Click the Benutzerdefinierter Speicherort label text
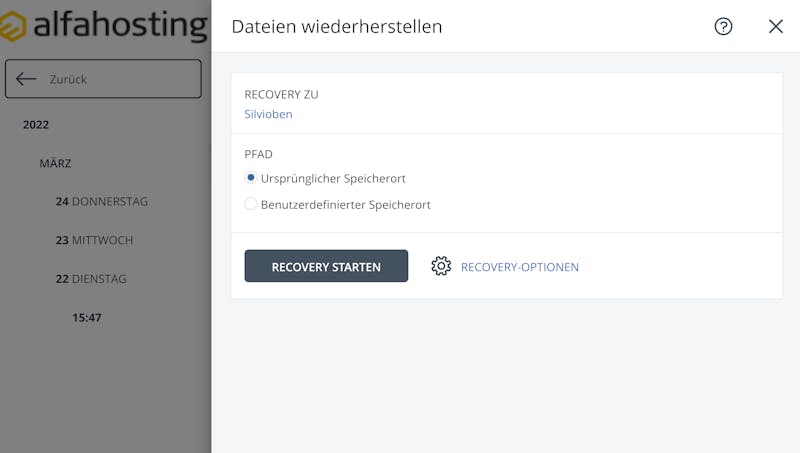 pos(345,205)
